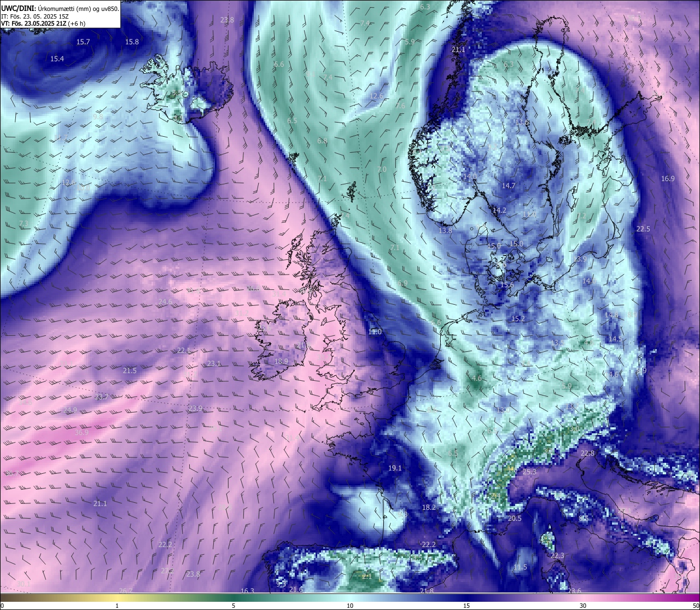Click the 1 tick on the color scale

[117, 606]
